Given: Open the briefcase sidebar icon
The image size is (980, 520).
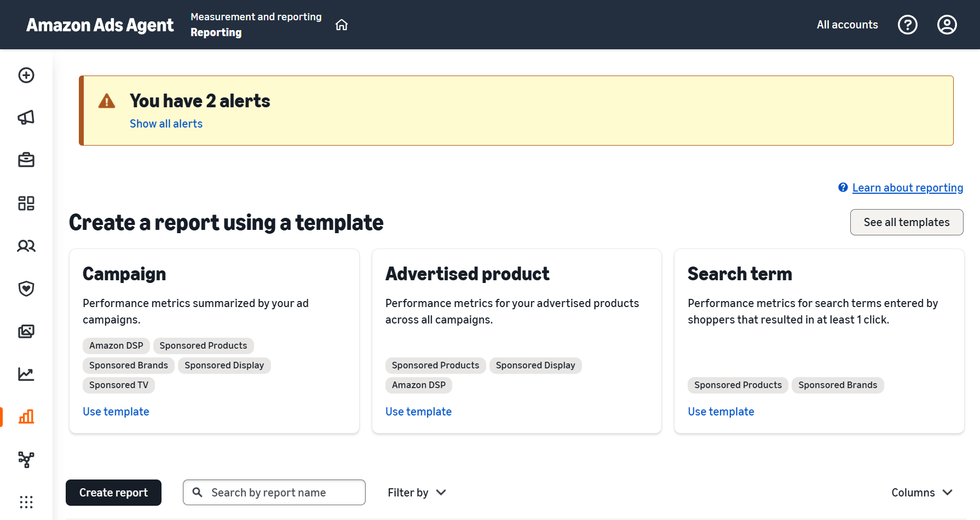Looking at the screenshot, I should click(x=26, y=160).
